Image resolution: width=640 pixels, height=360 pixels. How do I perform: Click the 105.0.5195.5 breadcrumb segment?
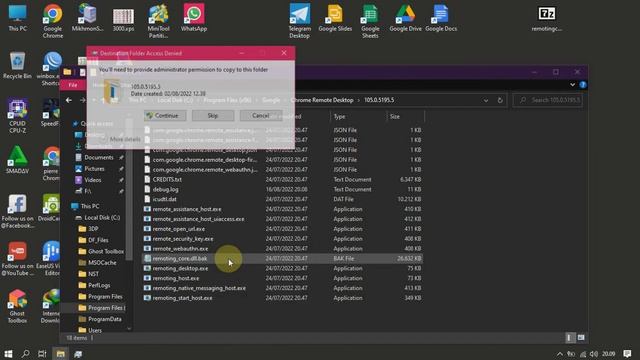pyautogui.click(x=379, y=100)
